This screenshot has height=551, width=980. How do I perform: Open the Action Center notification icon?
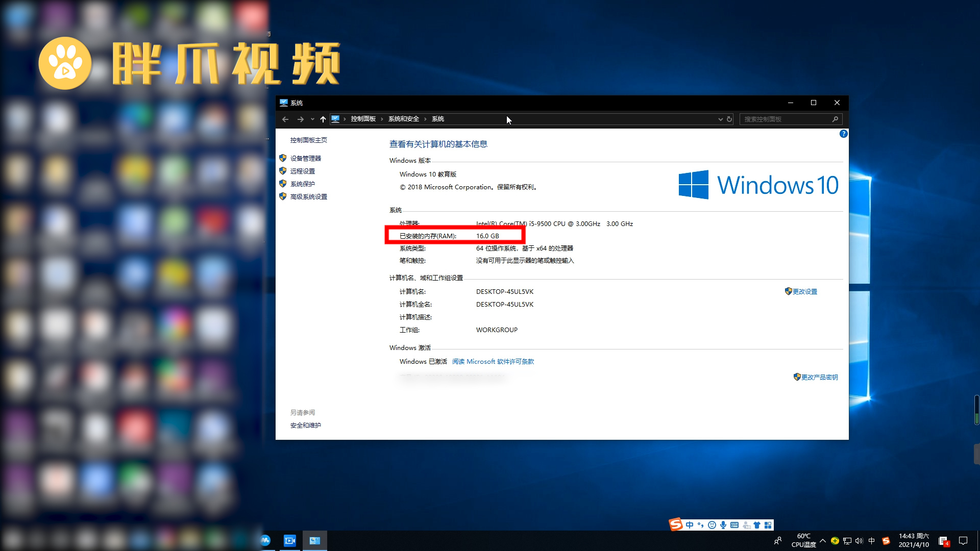963,541
